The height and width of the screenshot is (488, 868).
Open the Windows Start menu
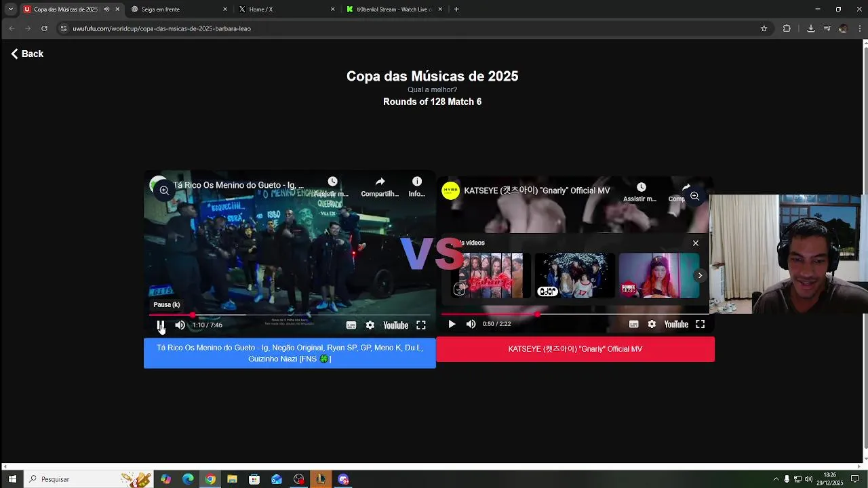(12, 479)
